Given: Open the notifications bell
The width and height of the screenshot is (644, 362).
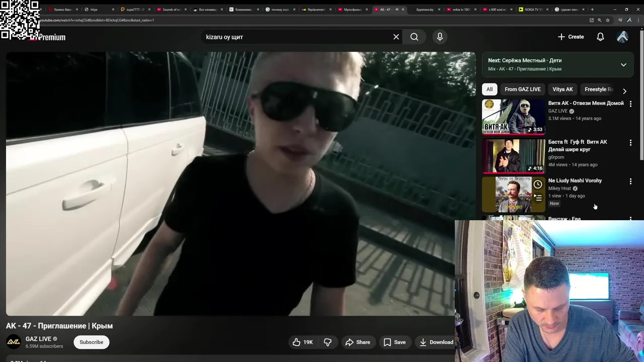Looking at the screenshot, I should [x=600, y=37].
